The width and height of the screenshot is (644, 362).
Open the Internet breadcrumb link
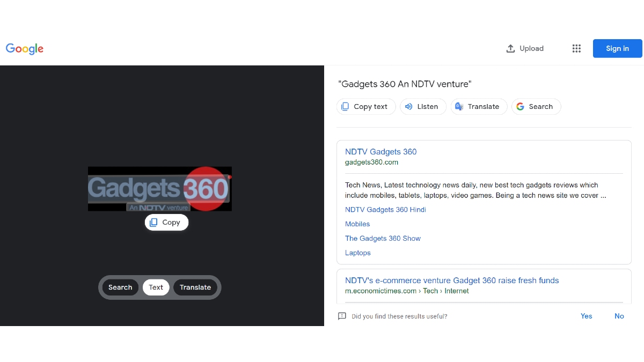(457, 291)
